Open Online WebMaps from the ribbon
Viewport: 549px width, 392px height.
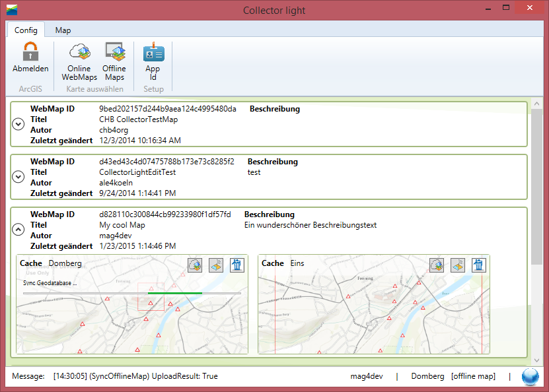click(x=79, y=62)
